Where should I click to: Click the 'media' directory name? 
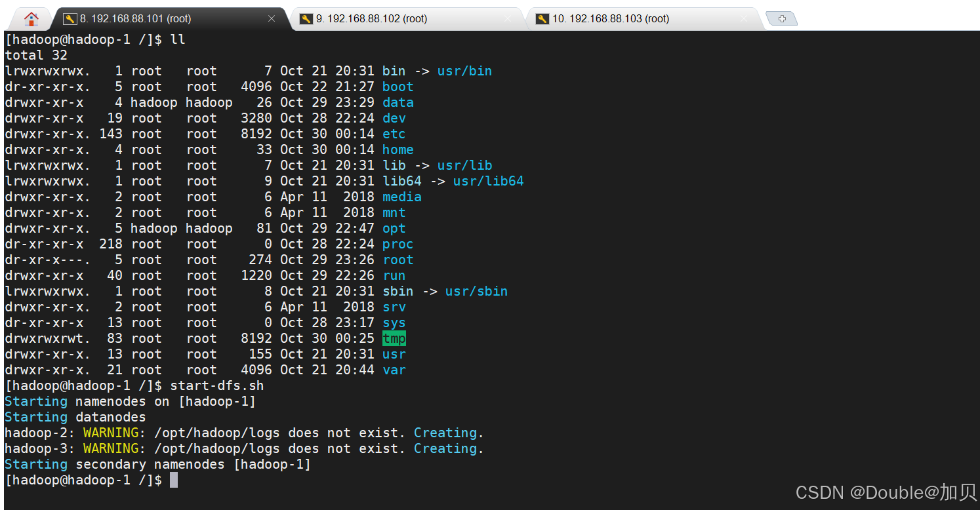[x=402, y=197]
